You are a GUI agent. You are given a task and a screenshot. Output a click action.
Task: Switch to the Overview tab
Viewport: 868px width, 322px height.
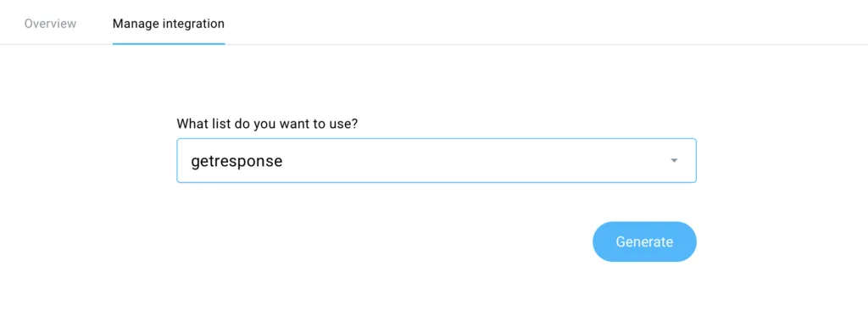point(50,24)
